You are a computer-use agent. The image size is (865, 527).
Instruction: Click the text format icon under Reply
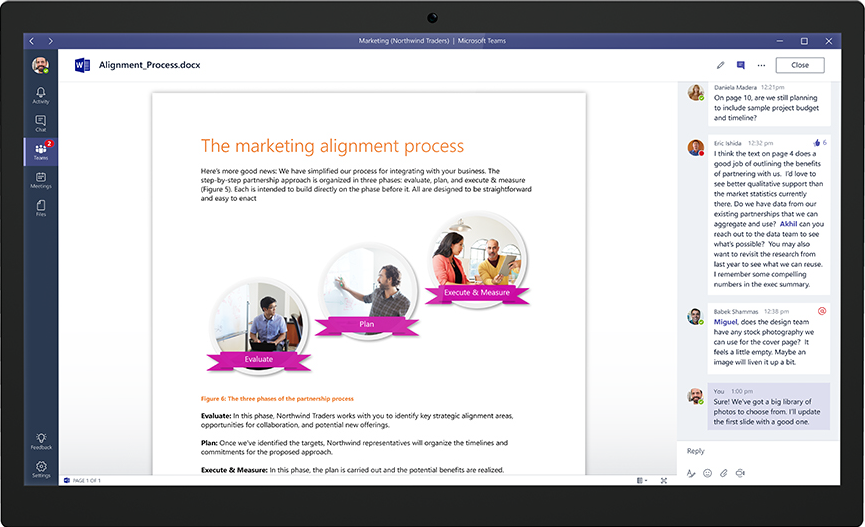click(x=691, y=473)
